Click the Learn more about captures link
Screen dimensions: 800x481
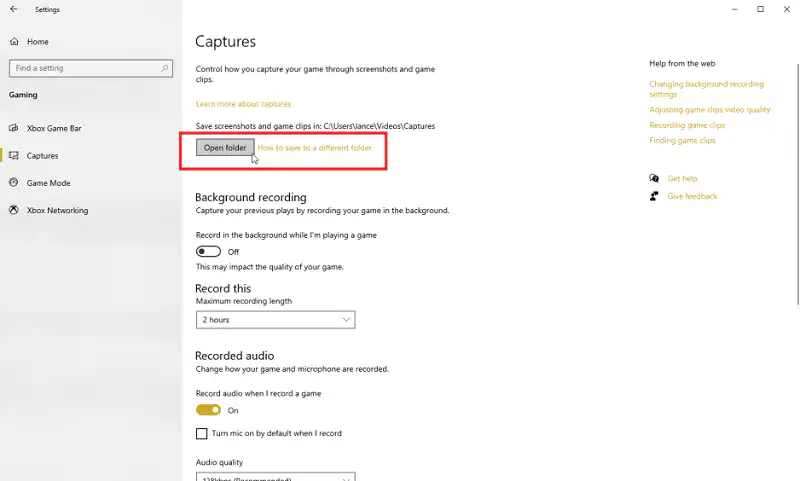click(243, 104)
